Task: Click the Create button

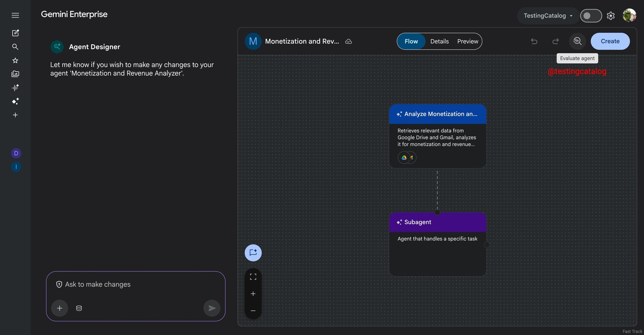Action: coord(610,41)
